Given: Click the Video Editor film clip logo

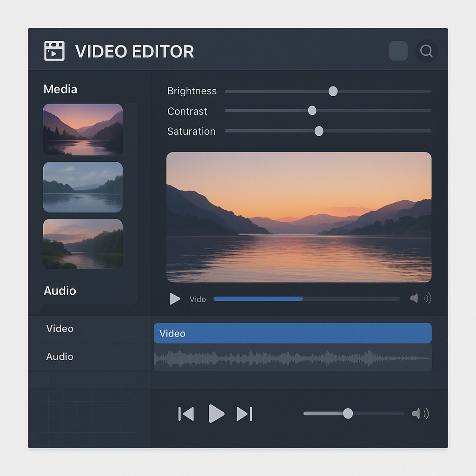Looking at the screenshot, I should coord(54,51).
